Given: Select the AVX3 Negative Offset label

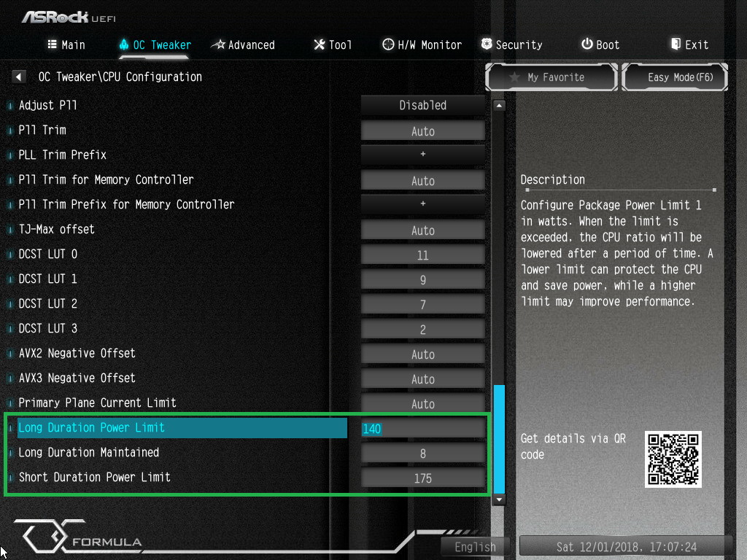Looking at the screenshot, I should [77, 378].
